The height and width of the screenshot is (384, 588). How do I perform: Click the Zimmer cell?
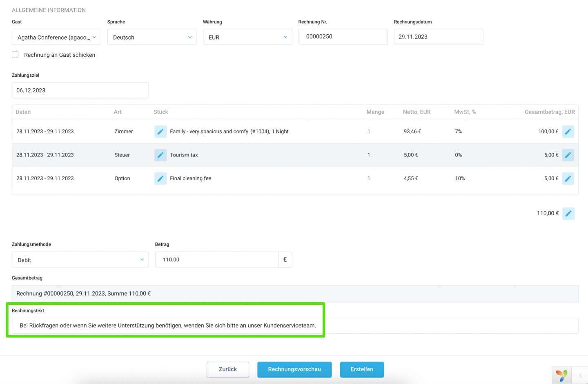tap(124, 132)
